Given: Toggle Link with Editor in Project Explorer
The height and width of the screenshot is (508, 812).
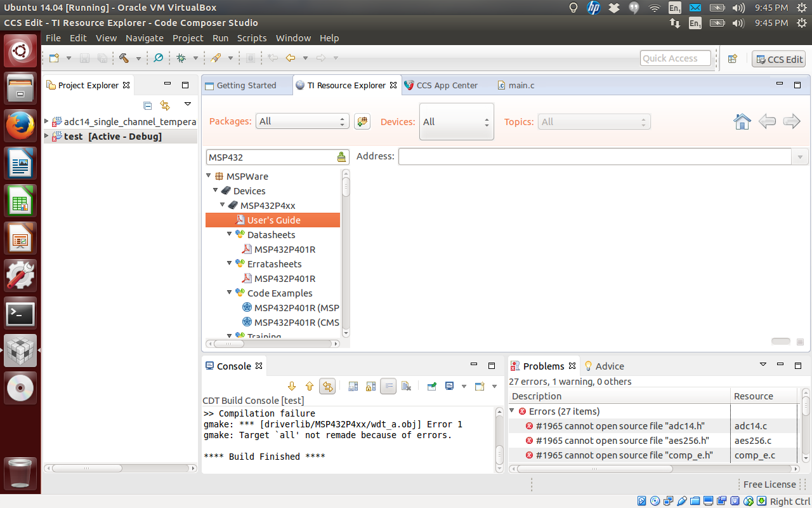Looking at the screenshot, I should (165, 105).
